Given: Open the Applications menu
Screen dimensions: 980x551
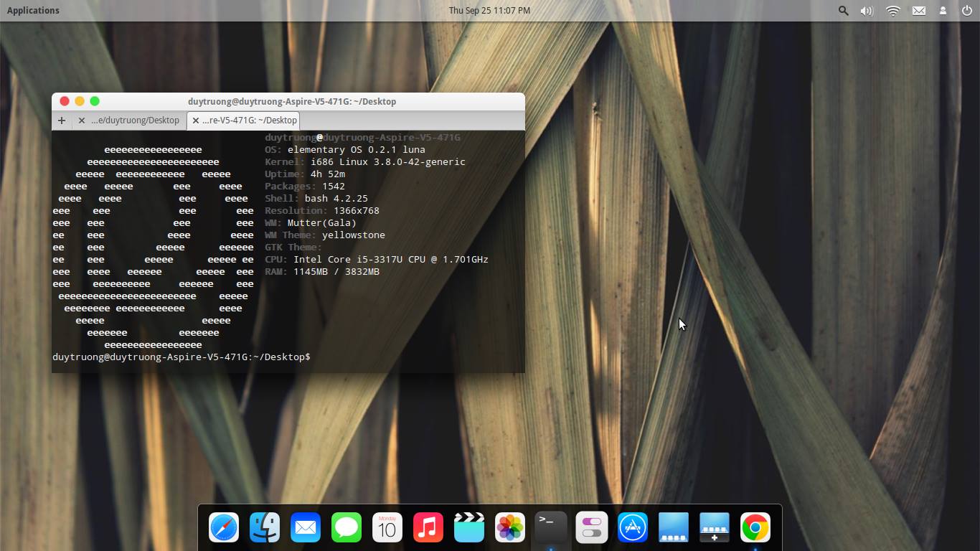Looking at the screenshot, I should pos(33,10).
